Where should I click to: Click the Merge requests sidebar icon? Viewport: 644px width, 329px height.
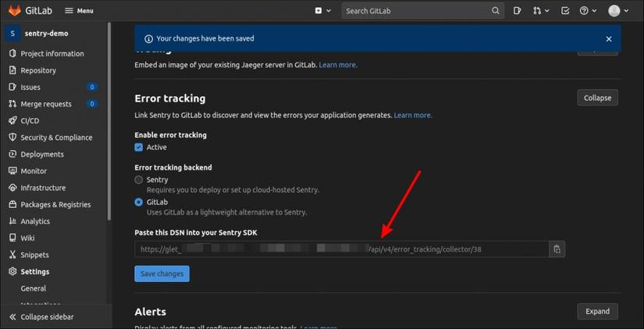[x=12, y=104]
